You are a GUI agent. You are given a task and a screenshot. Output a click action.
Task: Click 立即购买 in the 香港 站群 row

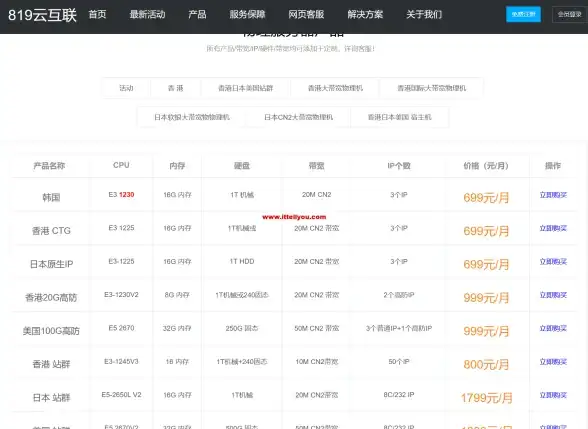pyautogui.click(x=553, y=362)
